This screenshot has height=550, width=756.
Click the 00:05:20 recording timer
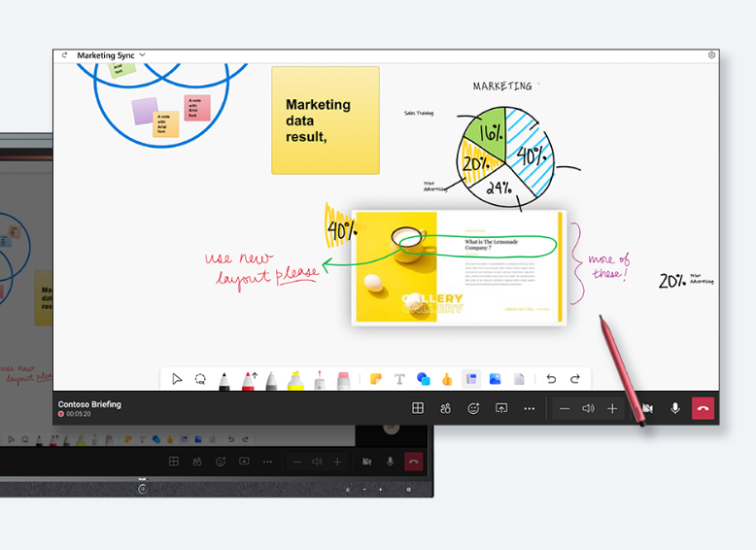(79, 414)
